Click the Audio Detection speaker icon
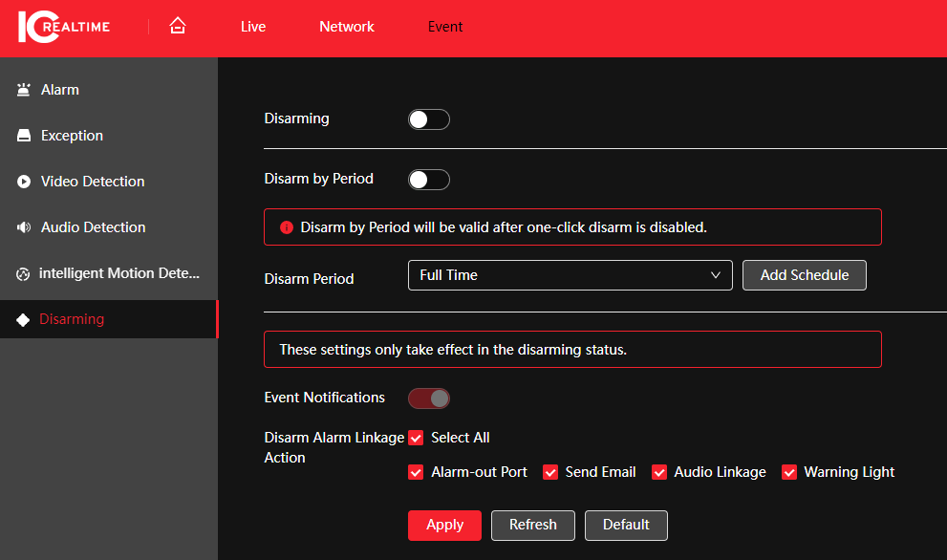This screenshot has width=947, height=560. tap(24, 227)
